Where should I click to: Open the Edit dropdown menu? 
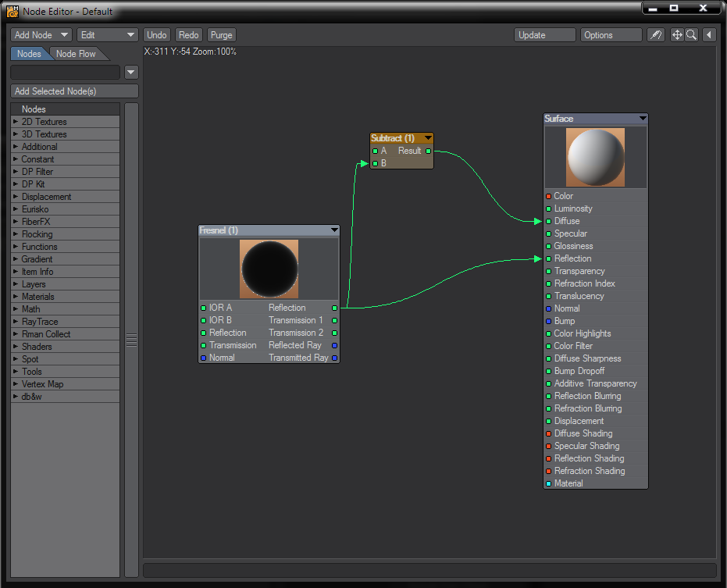[x=108, y=35]
